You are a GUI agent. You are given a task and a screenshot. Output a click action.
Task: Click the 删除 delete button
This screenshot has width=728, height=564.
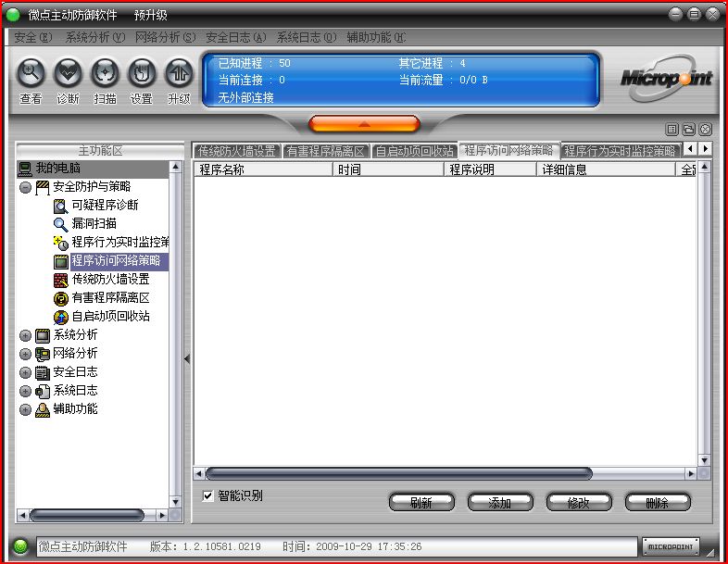[x=657, y=503]
